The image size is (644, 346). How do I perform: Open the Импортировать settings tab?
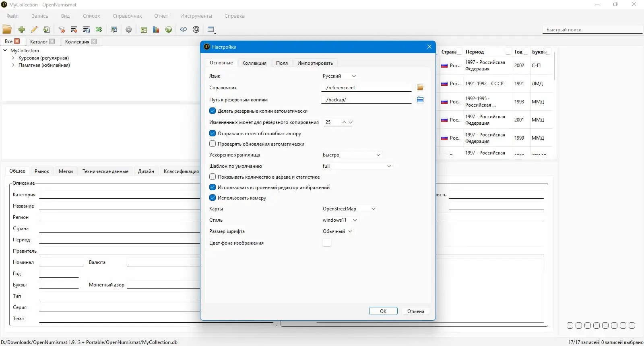tap(315, 63)
